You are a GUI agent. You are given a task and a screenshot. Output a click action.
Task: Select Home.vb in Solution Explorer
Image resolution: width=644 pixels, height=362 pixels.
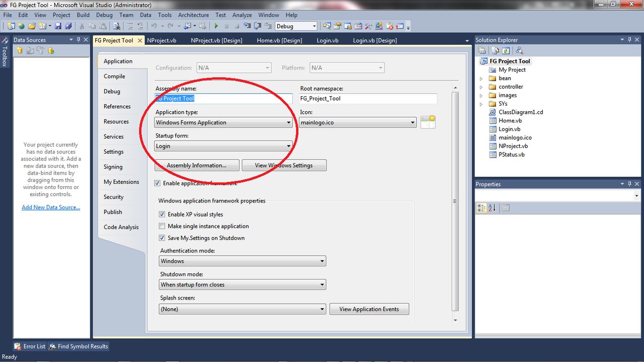click(510, 121)
